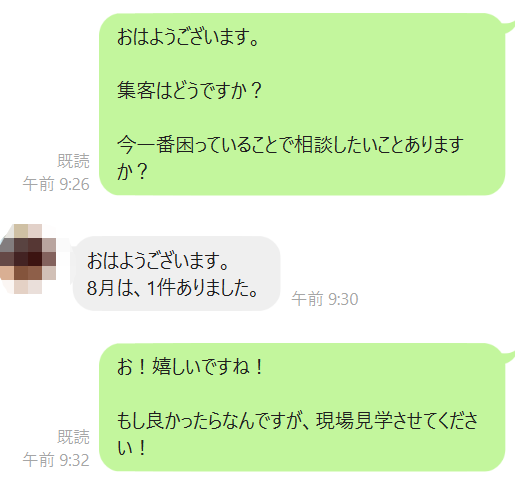Click the tail of the bottom green bubble
Screen dimensions: 515x488
(x=509, y=356)
